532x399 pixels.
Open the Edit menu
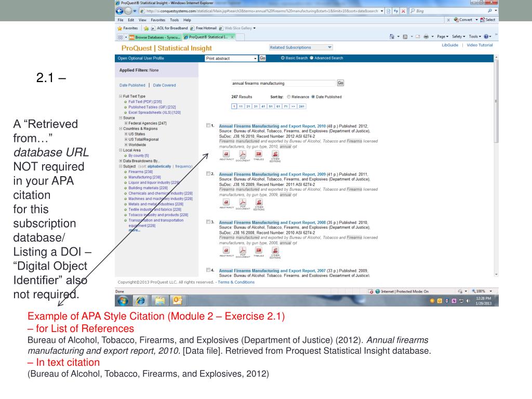(131, 20)
